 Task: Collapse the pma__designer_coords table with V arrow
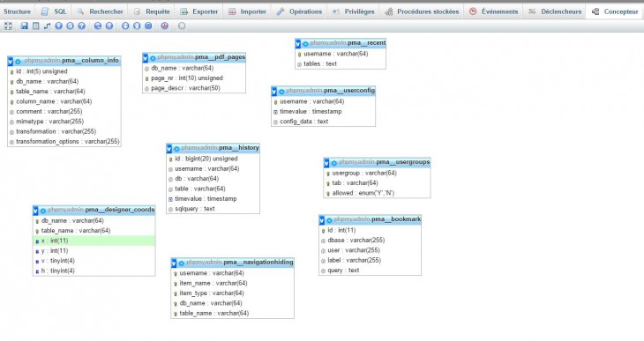coord(35,211)
